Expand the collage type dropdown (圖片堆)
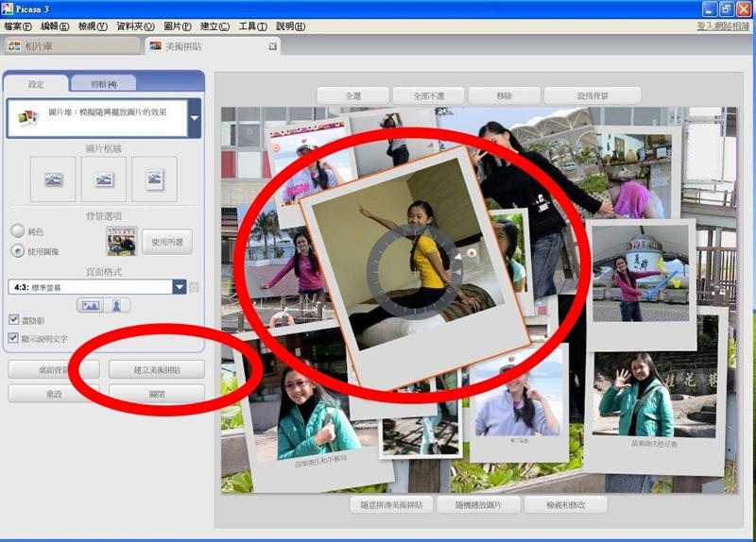The image size is (756, 542). (x=194, y=118)
